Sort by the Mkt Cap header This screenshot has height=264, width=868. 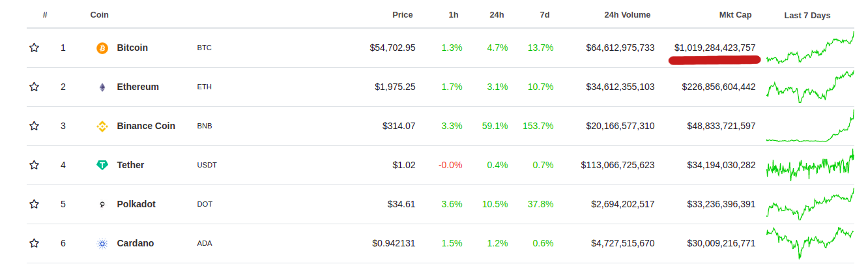[736, 14]
